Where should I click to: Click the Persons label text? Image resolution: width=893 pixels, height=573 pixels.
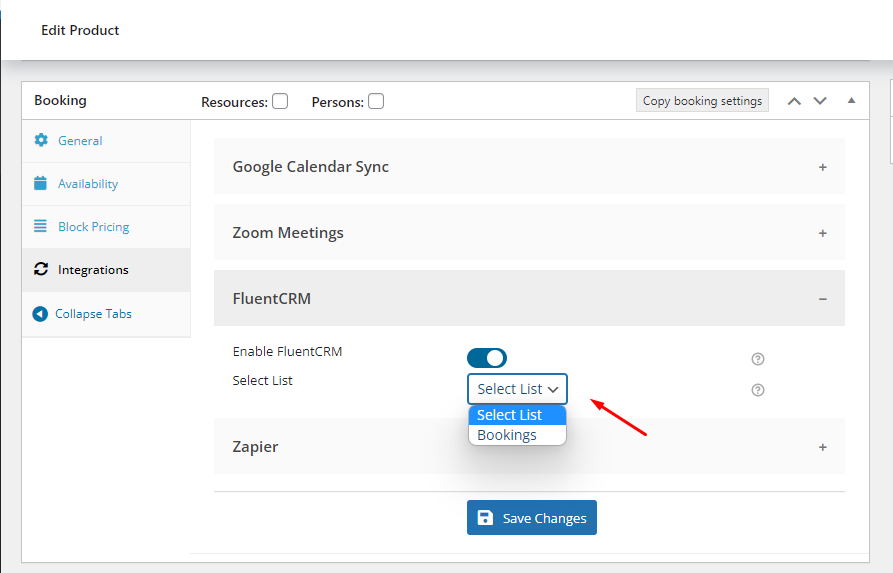point(337,102)
